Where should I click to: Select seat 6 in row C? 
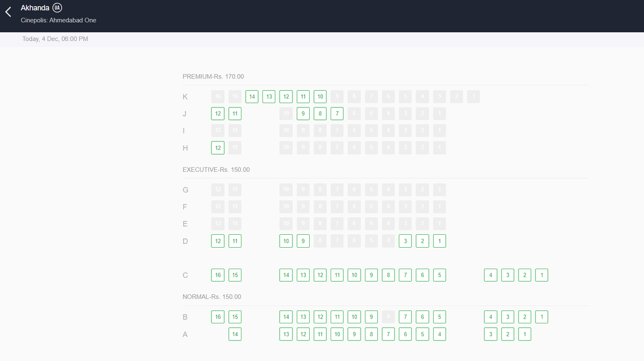[422, 275]
